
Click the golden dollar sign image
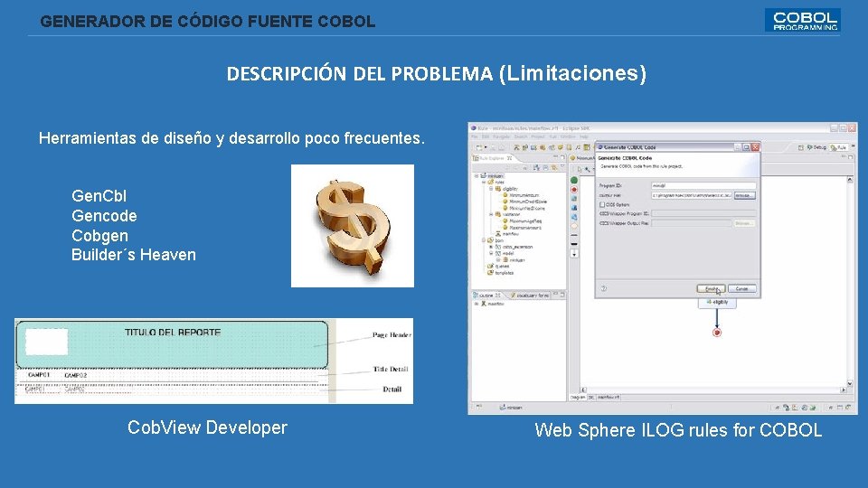click(x=353, y=226)
